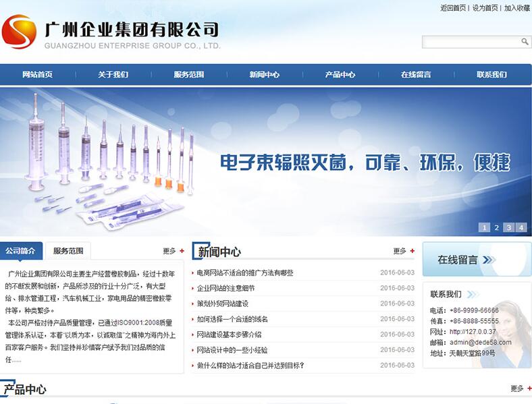The image size is (532, 404).
Task: Click the red company logo
Action: click(20, 32)
